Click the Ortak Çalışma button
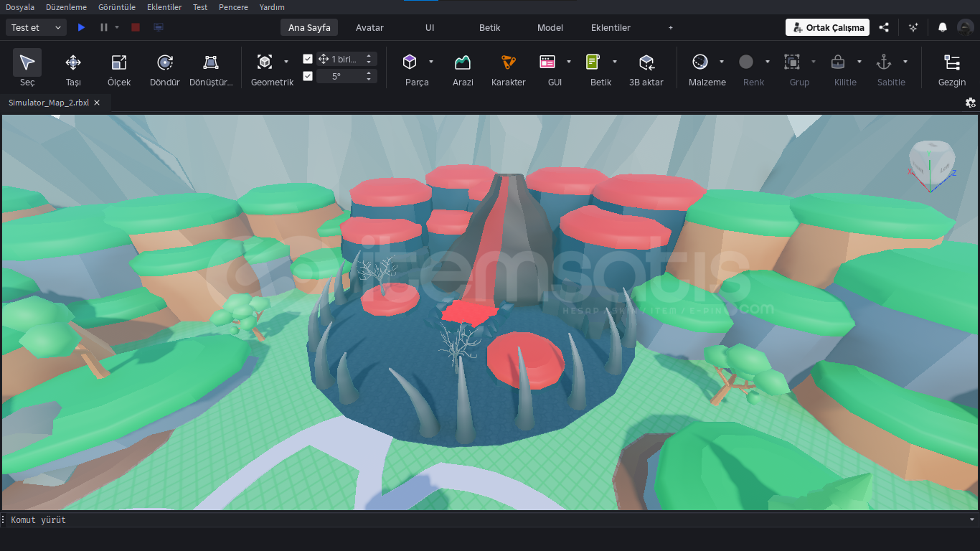Viewport: 980px width, 551px height. click(827, 27)
